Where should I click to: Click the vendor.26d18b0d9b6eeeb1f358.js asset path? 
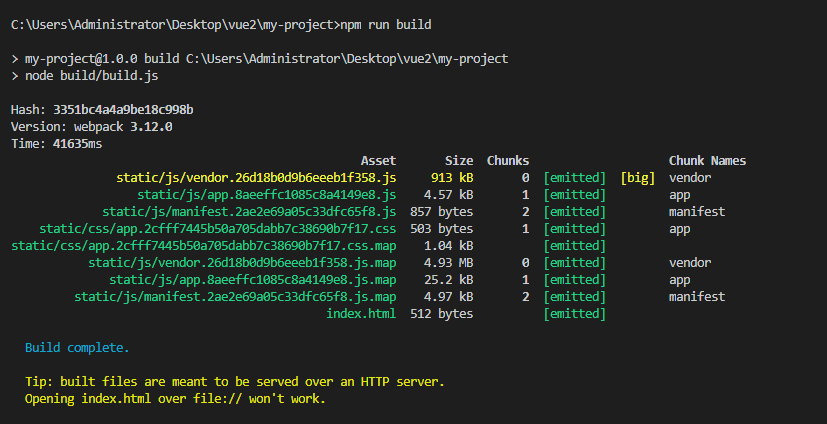click(x=256, y=178)
